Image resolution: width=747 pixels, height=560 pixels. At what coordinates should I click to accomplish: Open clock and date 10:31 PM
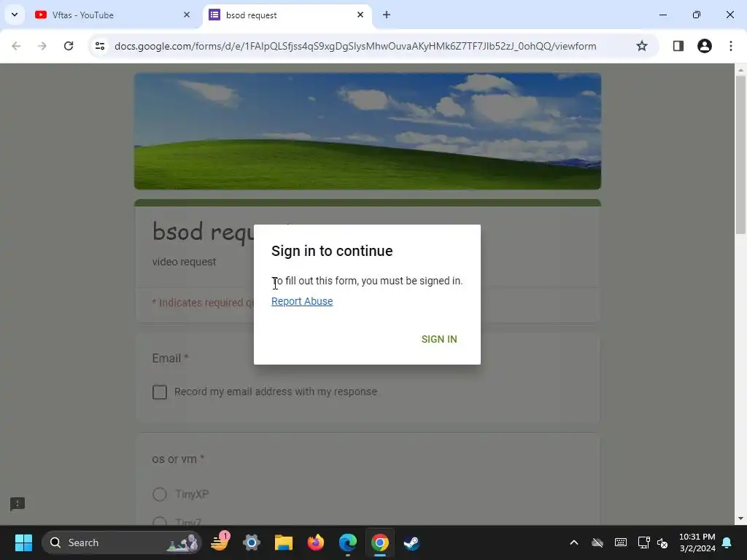tap(697, 542)
